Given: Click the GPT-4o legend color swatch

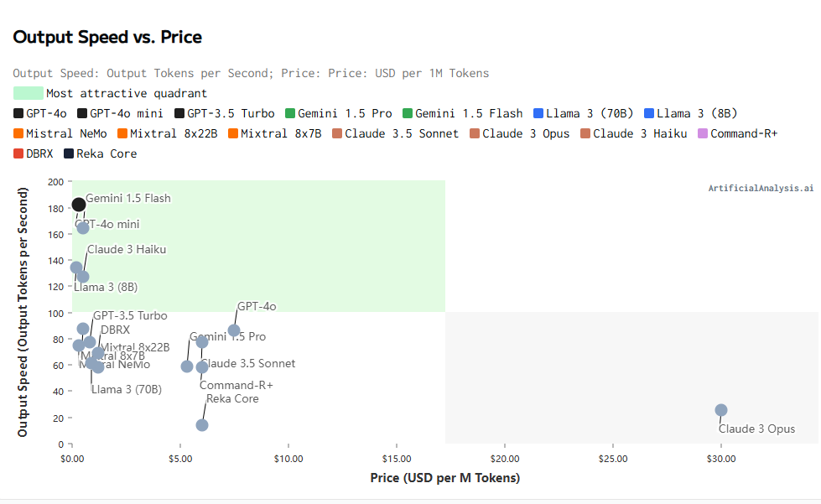Looking at the screenshot, I should pyautogui.click(x=19, y=113).
